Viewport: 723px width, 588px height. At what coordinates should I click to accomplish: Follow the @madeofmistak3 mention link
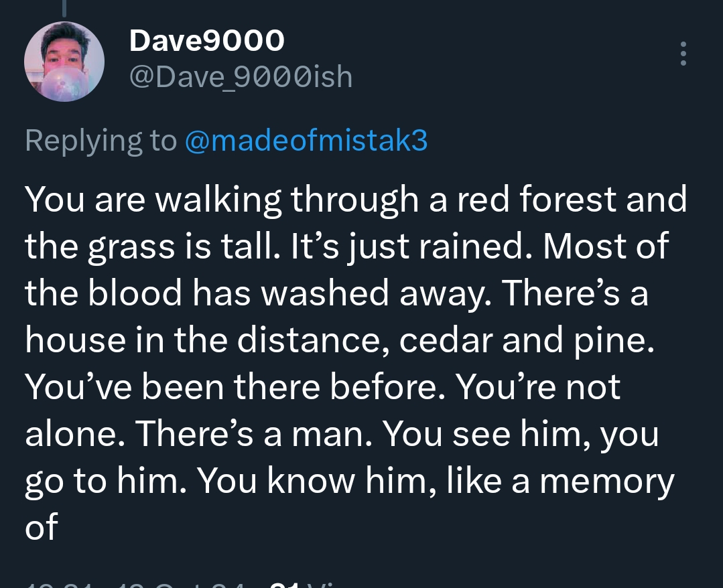(306, 141)
